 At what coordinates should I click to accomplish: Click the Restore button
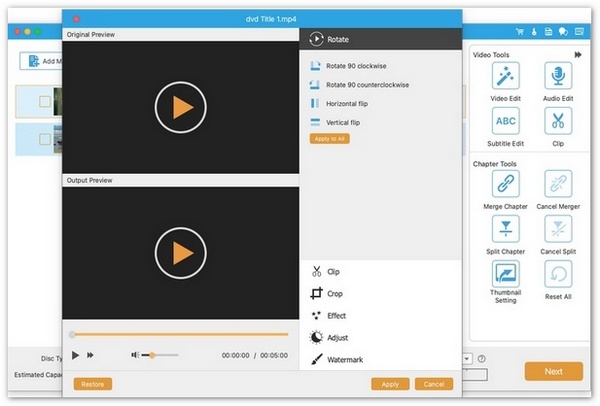[93, 384]
